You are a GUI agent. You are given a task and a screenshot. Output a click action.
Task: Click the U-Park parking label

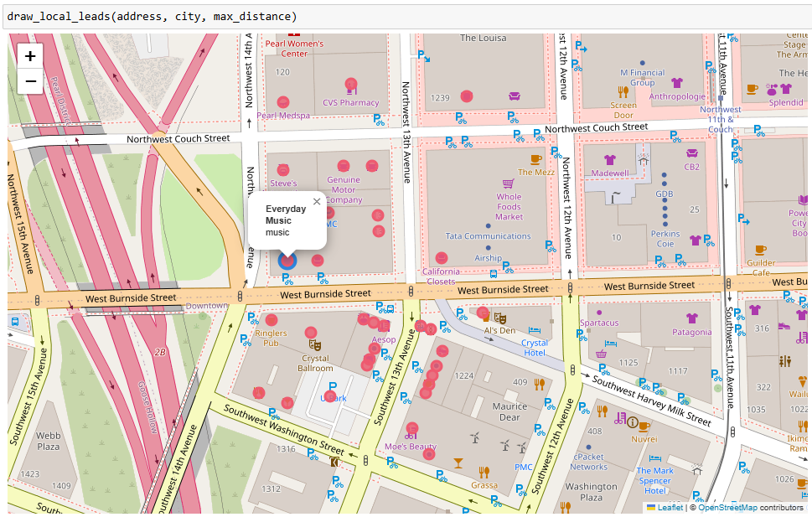(x=334, y=398)
